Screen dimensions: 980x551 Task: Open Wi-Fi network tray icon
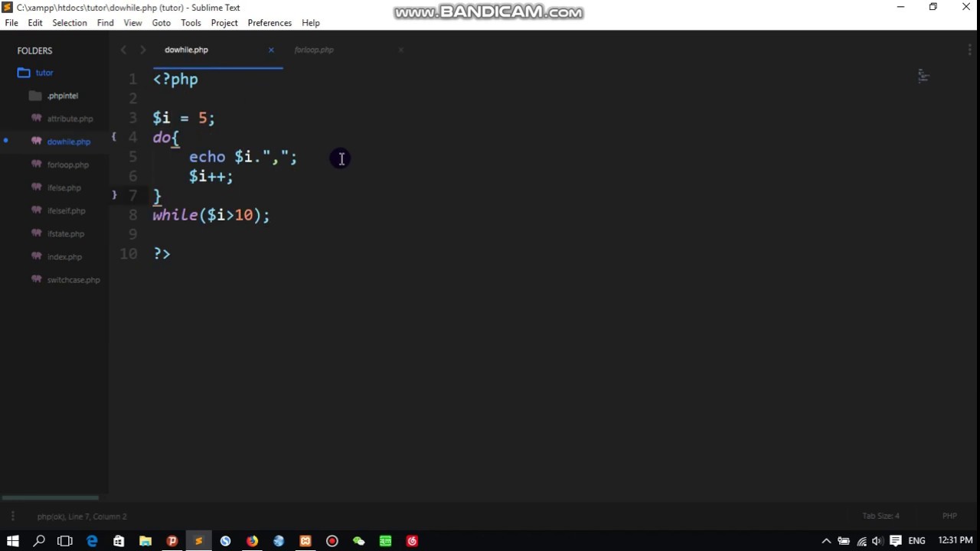tap(861, 541)
